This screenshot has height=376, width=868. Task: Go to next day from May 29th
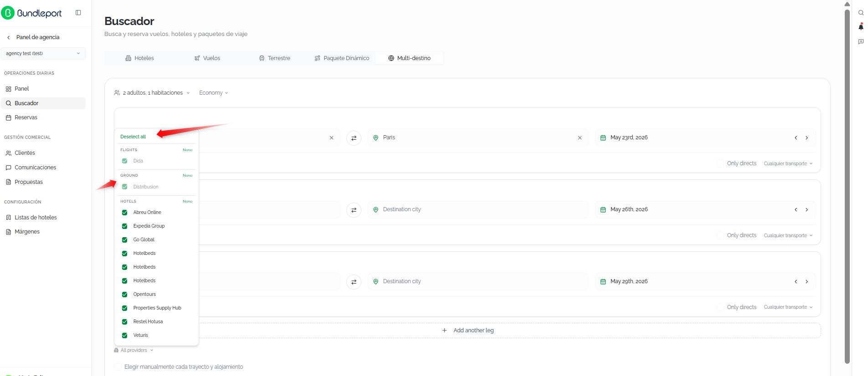pos(806,282)
